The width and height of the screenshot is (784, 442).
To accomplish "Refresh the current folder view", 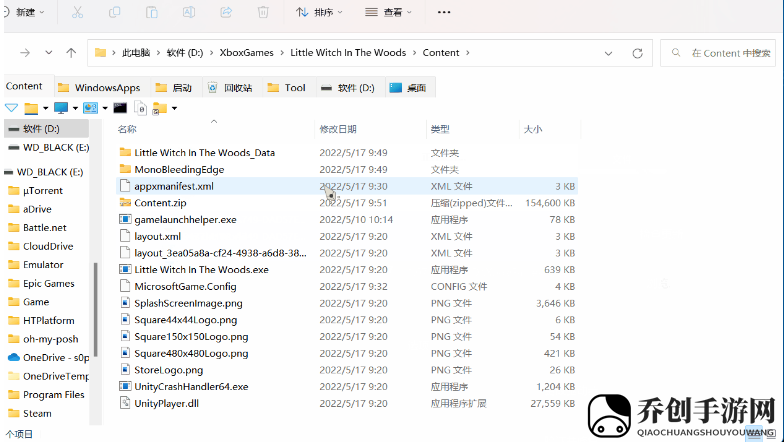I will 637,53.
